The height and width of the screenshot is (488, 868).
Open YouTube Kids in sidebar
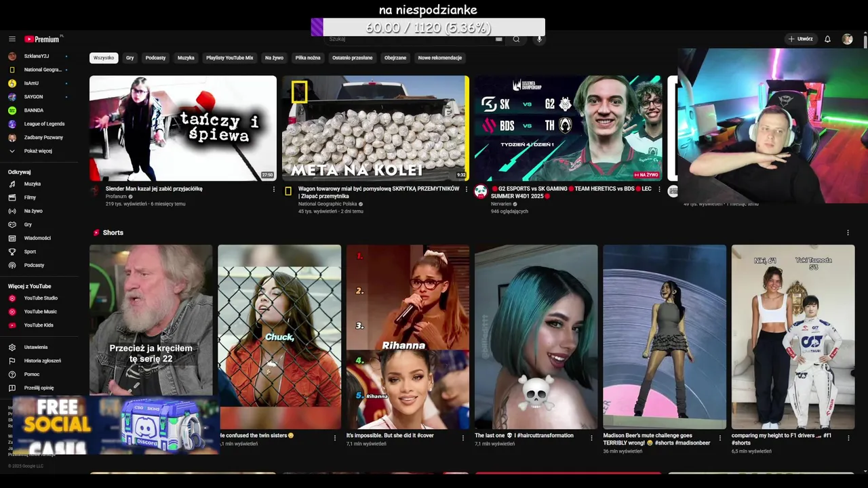(x=39, y=325)
